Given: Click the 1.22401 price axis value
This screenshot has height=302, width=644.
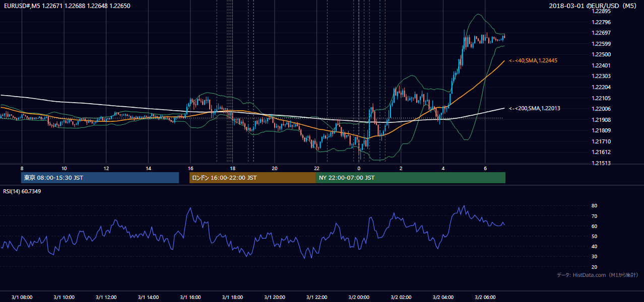Looking at the screenshot, I should (601, 65).
